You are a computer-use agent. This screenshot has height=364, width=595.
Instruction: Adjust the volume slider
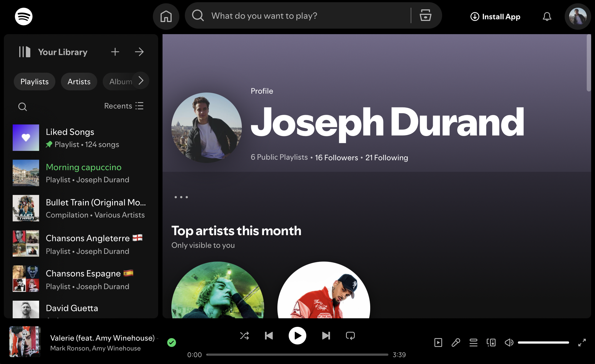543,343
